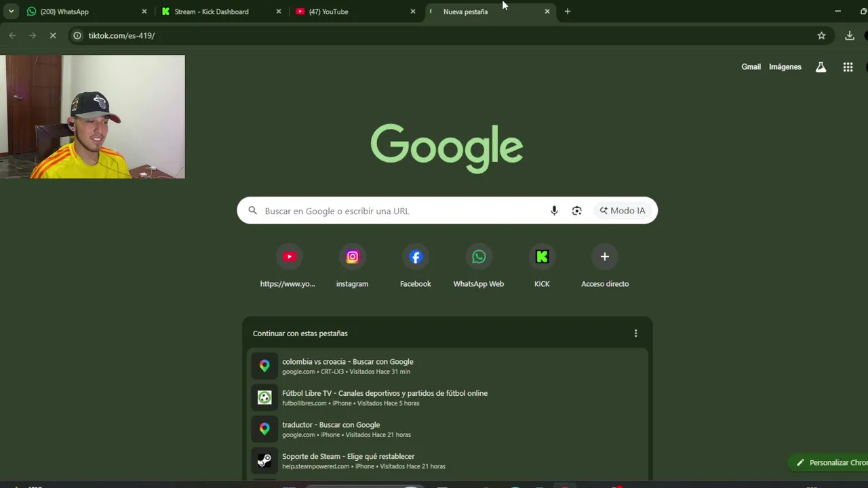The height and width of the screenshot is (488, 868).
Task: Open the Instagram shortcut tile
Action: pyautogui.click(x=352, y=266)
